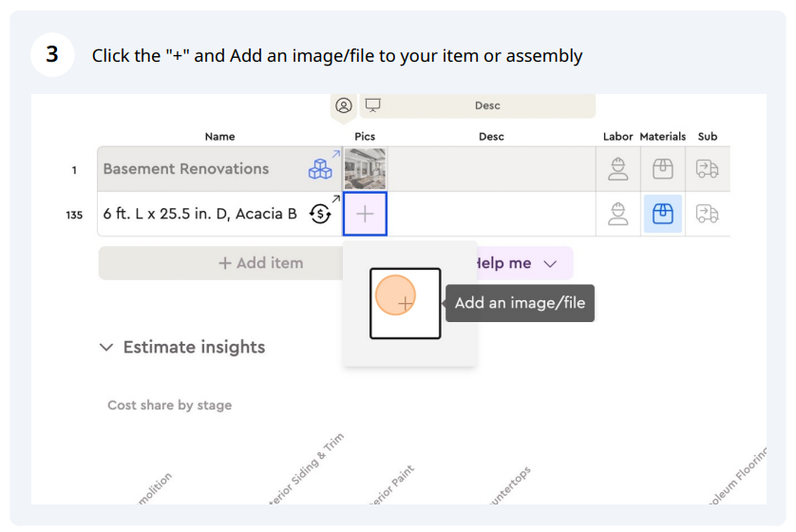Click the Pics column header
796x532 pixels.
(x=365, y=137)
